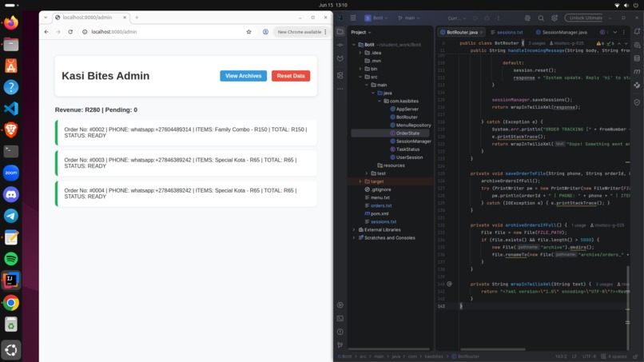Collapse the com.kasibites package

[380, 101]
